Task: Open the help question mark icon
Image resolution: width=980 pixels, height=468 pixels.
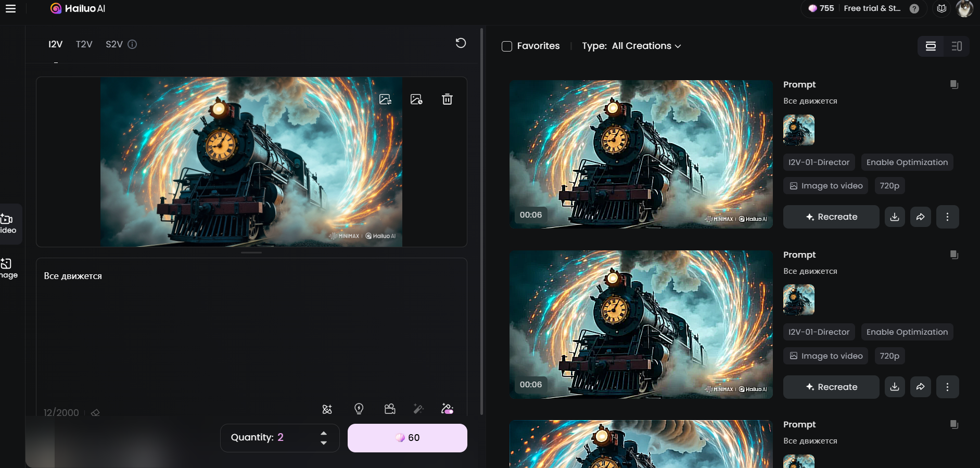Action: 914,8
